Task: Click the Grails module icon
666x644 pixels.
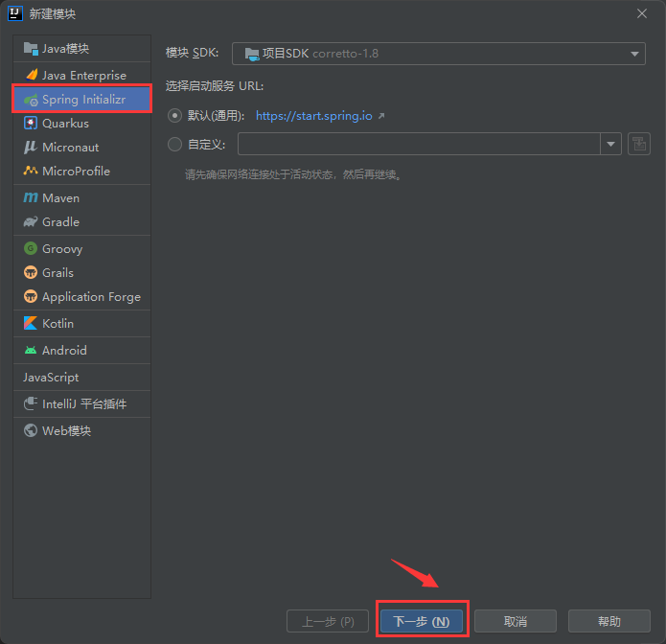Action: (x=31, y=273)
